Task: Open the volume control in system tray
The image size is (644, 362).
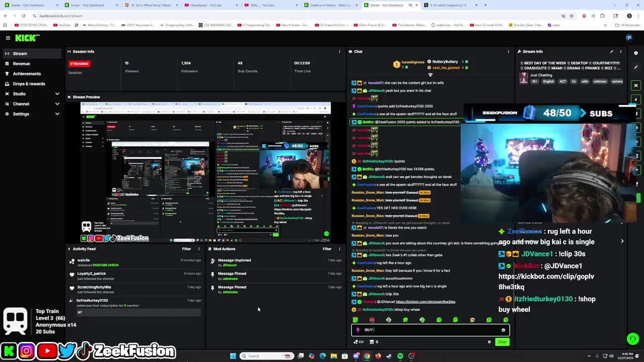Action: point(611,356)
